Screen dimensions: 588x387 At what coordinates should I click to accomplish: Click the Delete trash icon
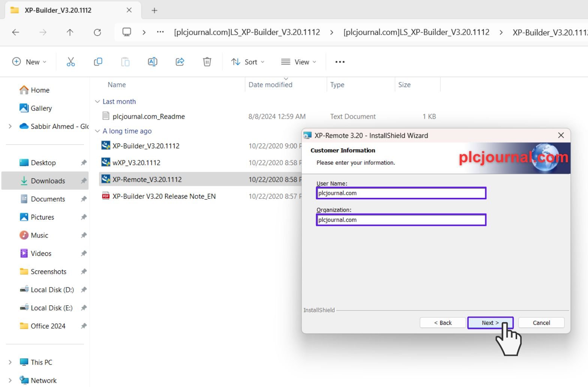(207, 62)
